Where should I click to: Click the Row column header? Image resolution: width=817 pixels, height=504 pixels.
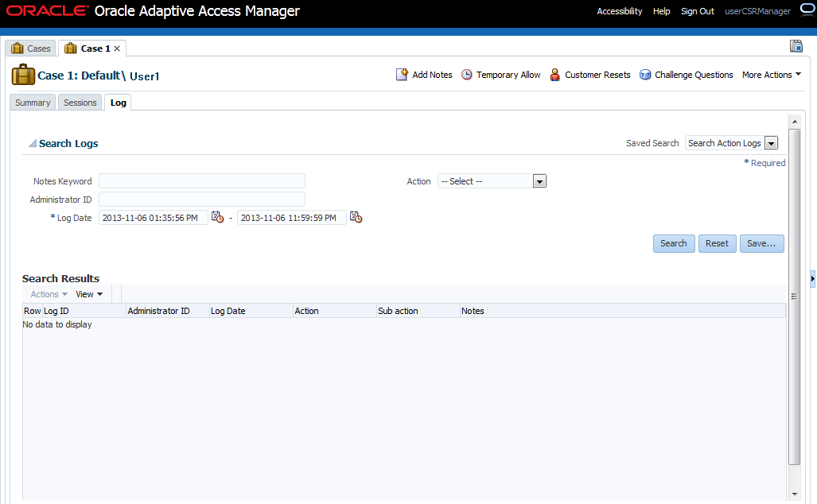[x=33, y=310]
